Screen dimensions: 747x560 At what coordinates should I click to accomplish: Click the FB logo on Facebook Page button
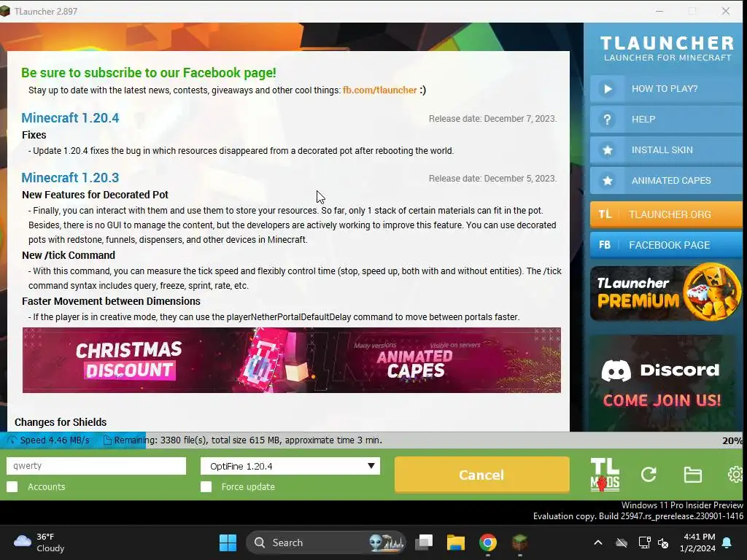[x=605, y=245]
